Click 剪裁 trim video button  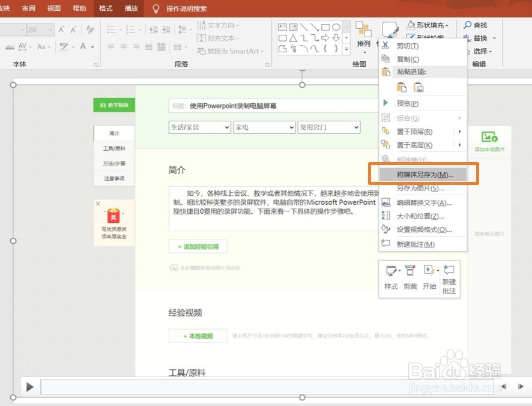410,277
